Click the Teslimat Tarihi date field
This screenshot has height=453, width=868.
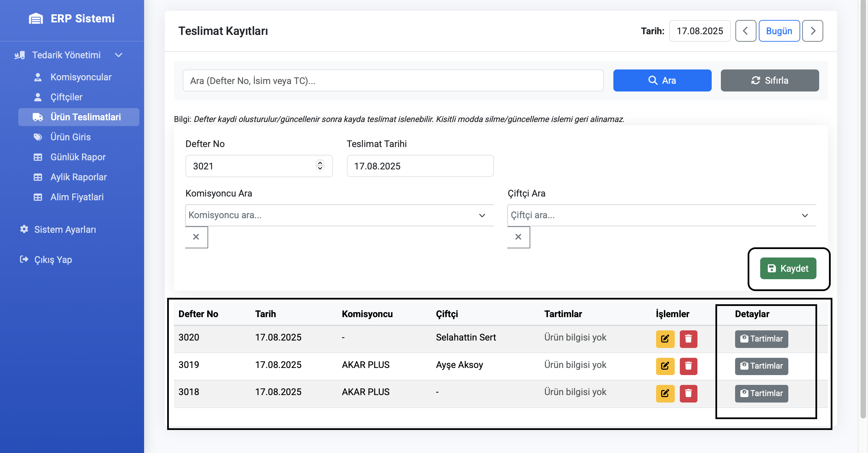tap(420, 166)
